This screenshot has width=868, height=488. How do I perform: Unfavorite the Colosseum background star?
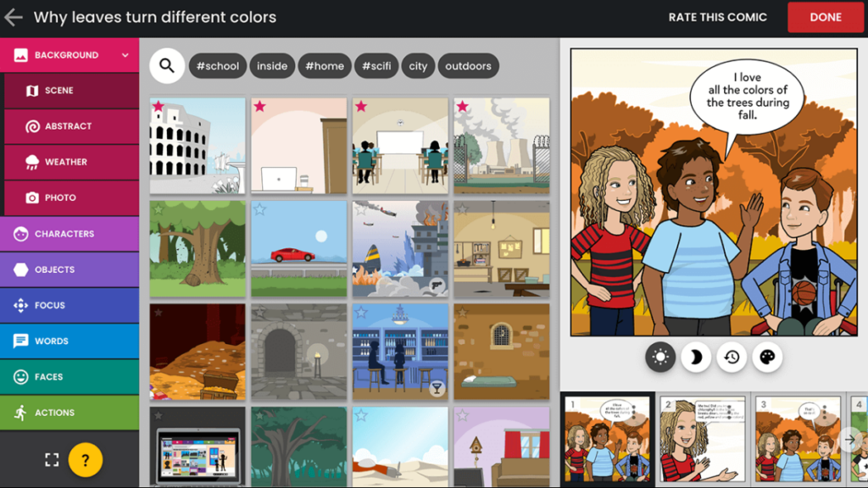coord(159,106)
